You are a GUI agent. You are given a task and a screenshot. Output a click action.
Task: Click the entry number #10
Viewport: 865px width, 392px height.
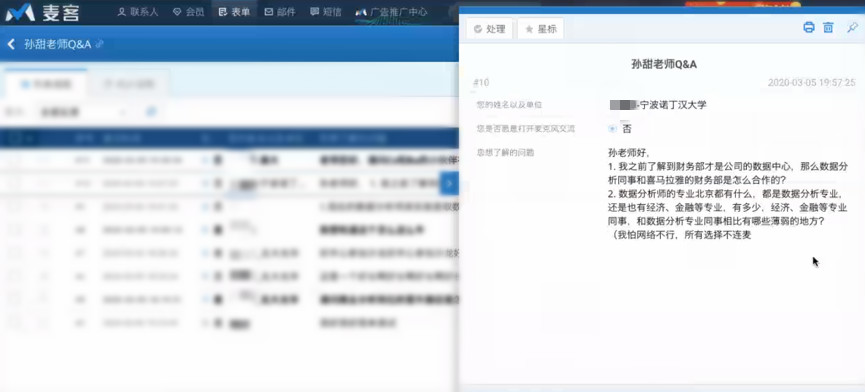pos(481,83)
